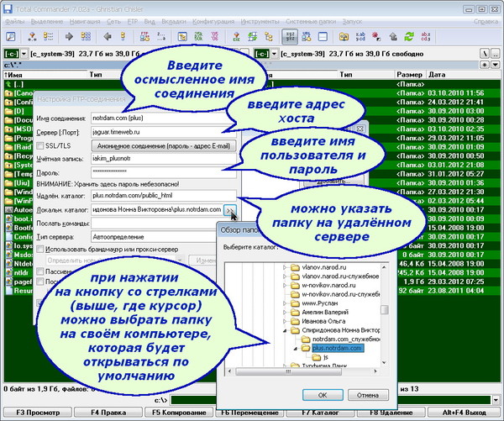This screenshot has width=504, height=421.
Task: Click the list-view icon left of right arrow
Action: pyautogui.click(x=48, y=36)
